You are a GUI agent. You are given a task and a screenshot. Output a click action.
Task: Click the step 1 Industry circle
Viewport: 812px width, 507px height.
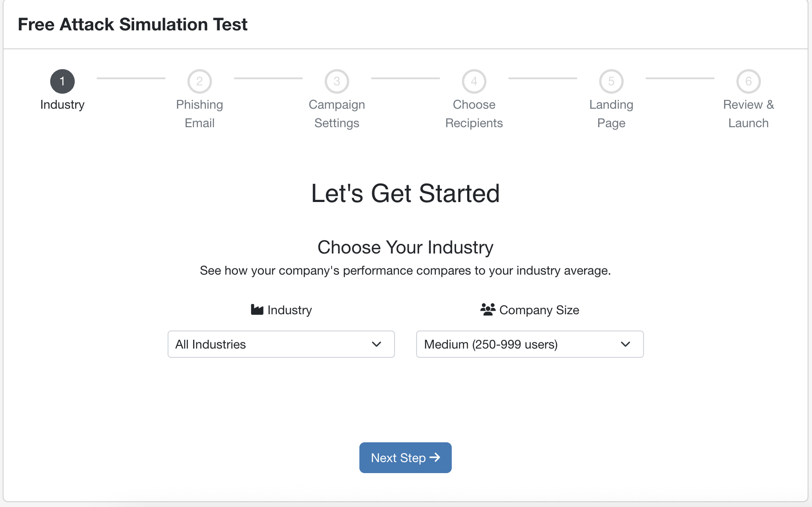click(x=62, y=81)
